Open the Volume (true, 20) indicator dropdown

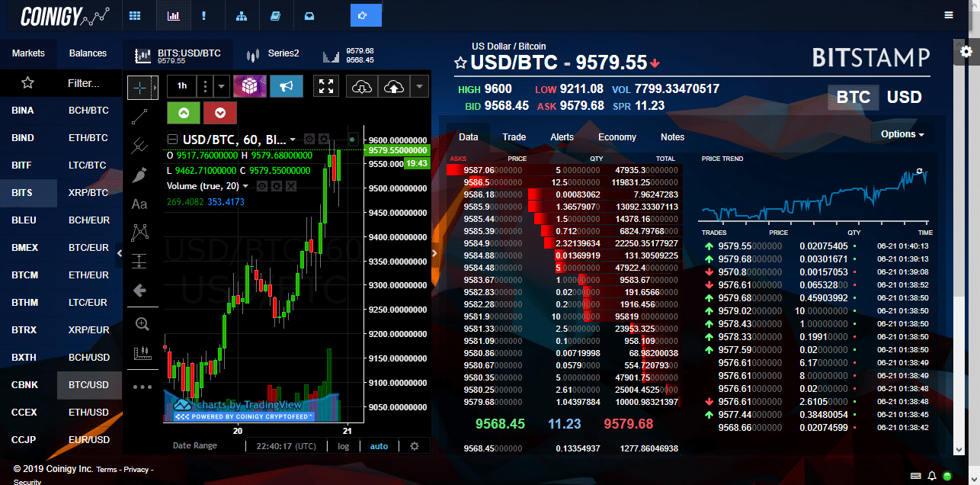[x=245, y=186]
